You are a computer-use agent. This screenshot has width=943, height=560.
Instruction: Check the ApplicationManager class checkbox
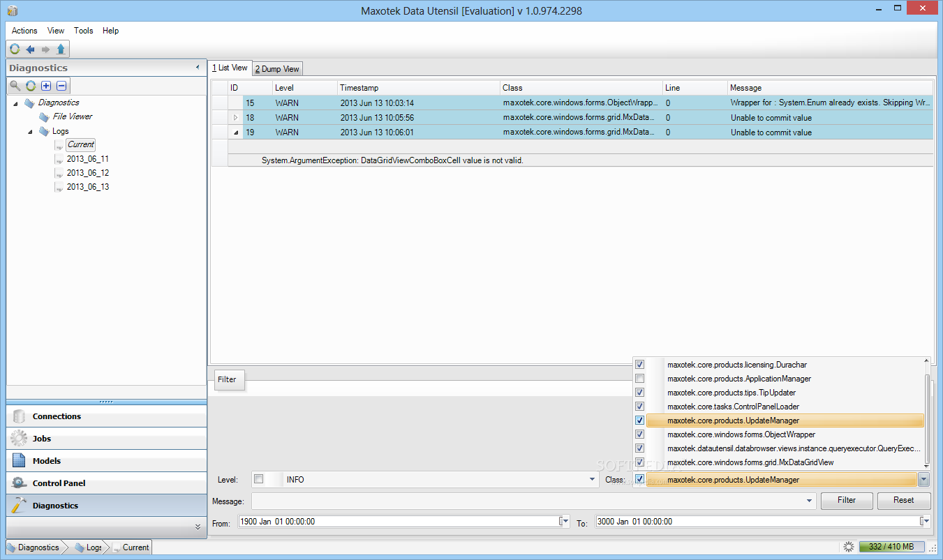point(639,379)
